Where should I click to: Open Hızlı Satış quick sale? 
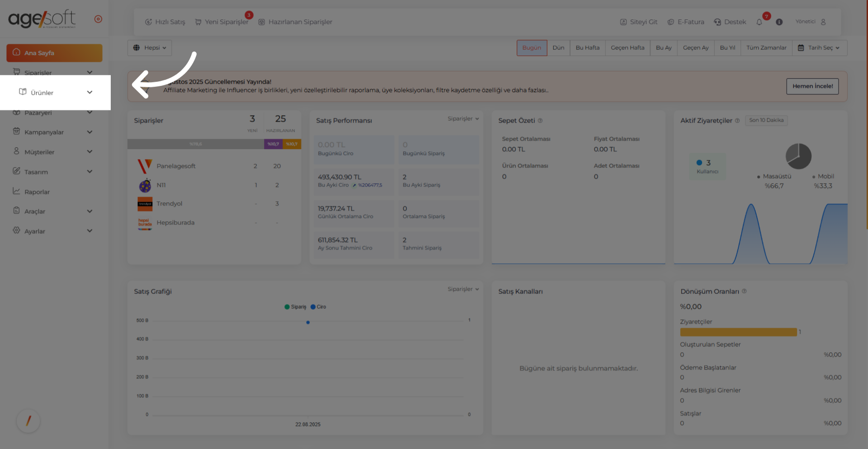(x=165, y=22)
